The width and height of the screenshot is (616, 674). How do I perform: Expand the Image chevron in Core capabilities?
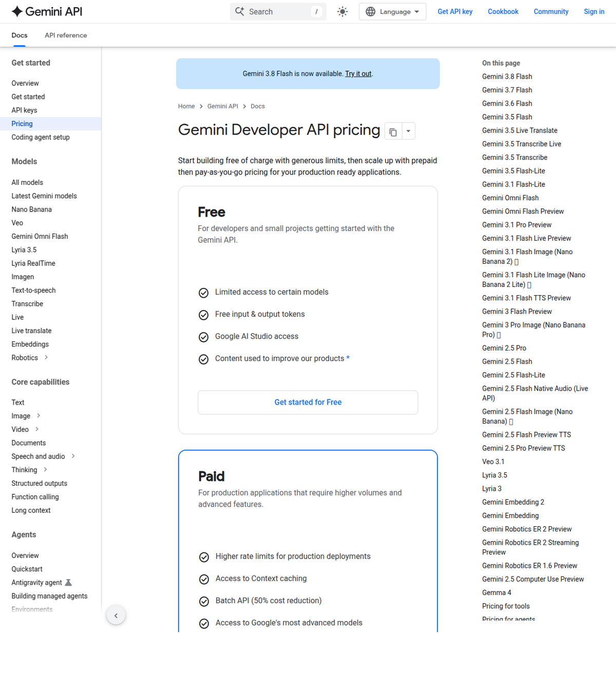click(x=38, y=416)
